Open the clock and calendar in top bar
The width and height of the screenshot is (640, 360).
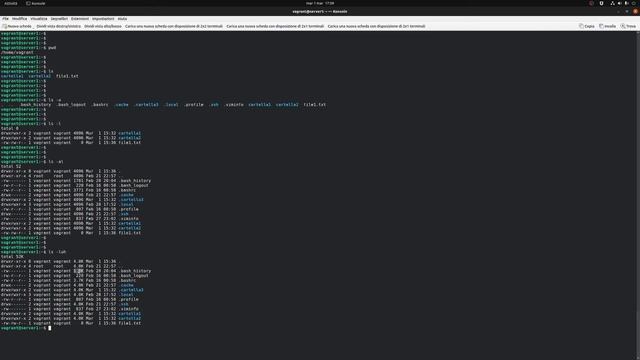click(320, 3)
